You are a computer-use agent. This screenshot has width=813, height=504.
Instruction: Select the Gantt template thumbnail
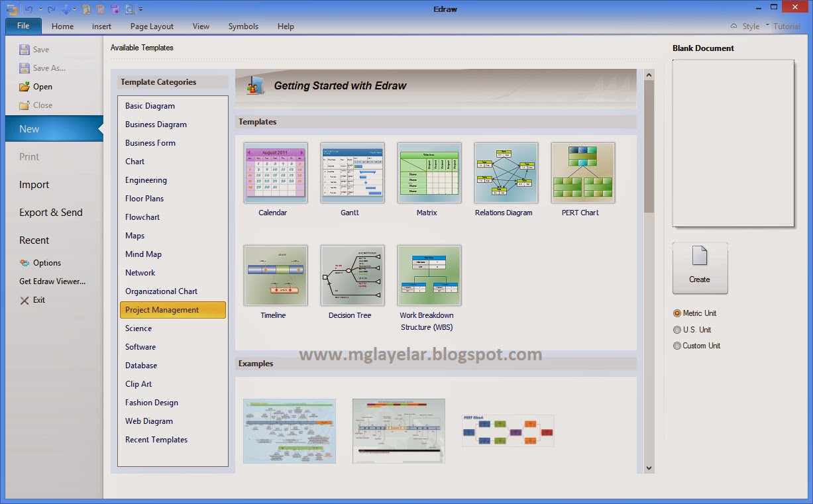(x=352, y=173)
